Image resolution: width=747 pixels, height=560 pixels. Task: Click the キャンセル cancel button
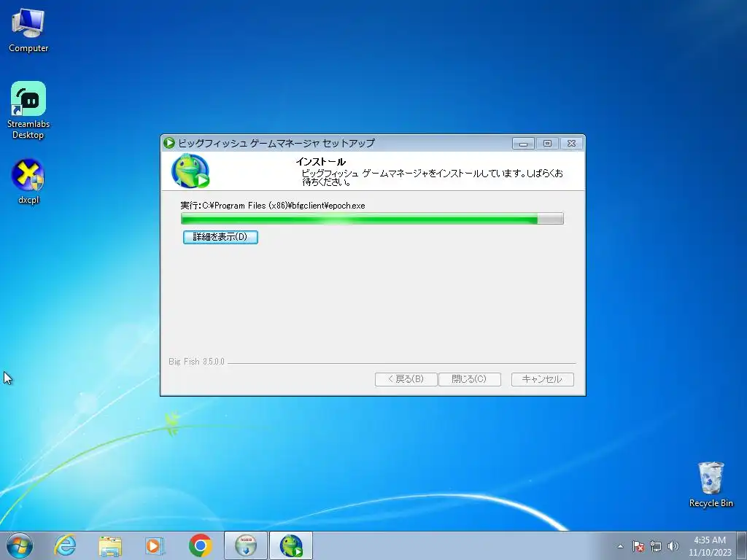542,379
